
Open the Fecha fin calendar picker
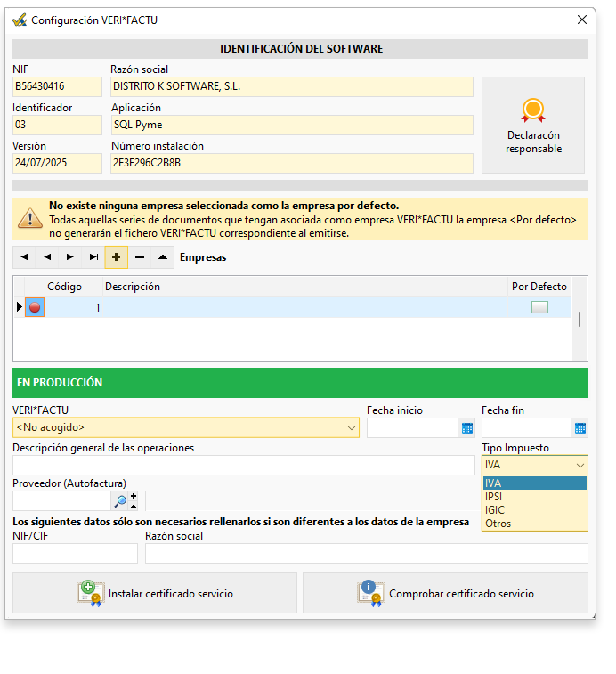pyautogui.click(x=580, y=428)
